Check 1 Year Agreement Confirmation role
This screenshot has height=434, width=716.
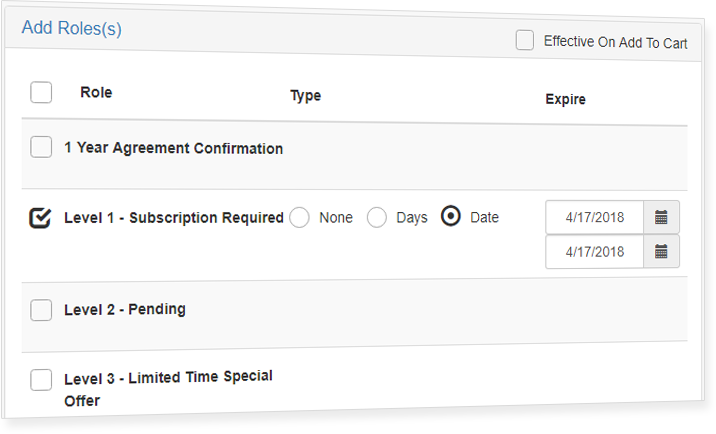pos(41,147)
